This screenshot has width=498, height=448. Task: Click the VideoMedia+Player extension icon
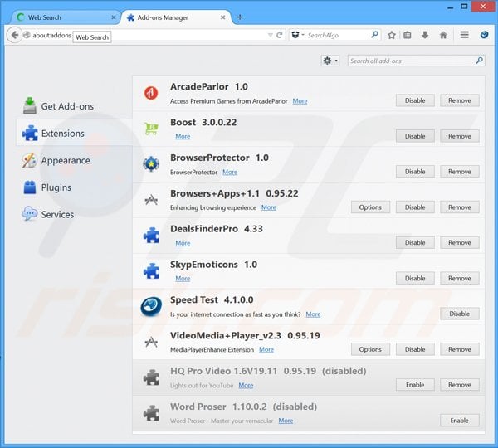151,342
